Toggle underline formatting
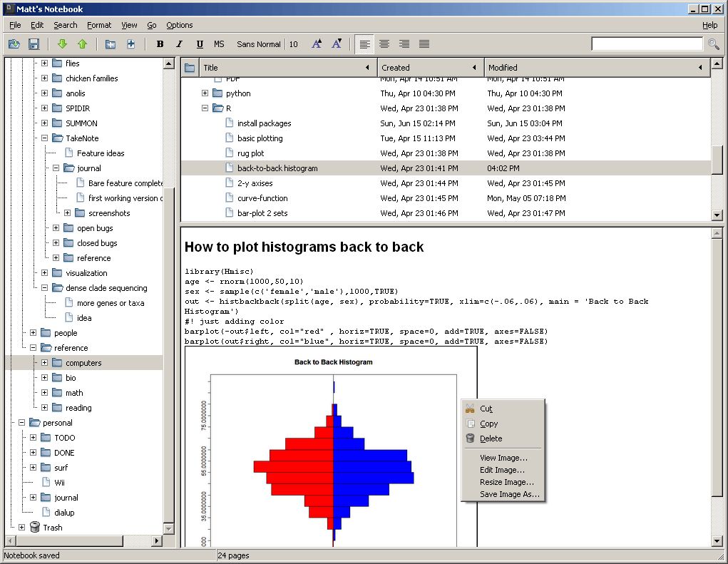Image resolution: width=728 pixels, height=564 pixels. (x=200, y=43)
